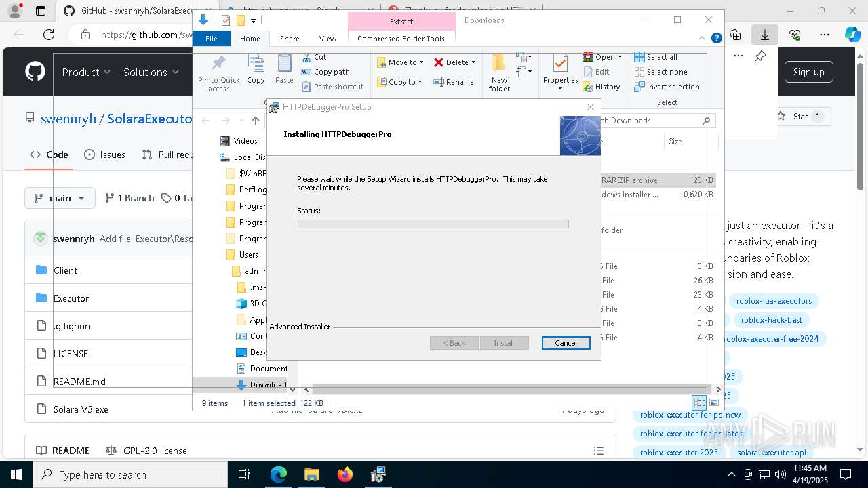The image size is (868, 488).
Task: Click Invert selection in Explorer ribbon
Action: pyautogui.click(x=667, y=87)
